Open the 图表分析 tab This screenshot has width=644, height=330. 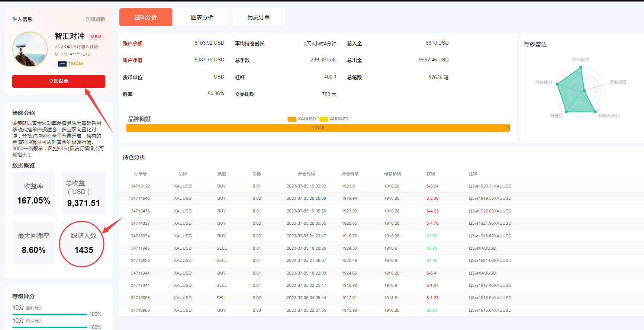202,17
